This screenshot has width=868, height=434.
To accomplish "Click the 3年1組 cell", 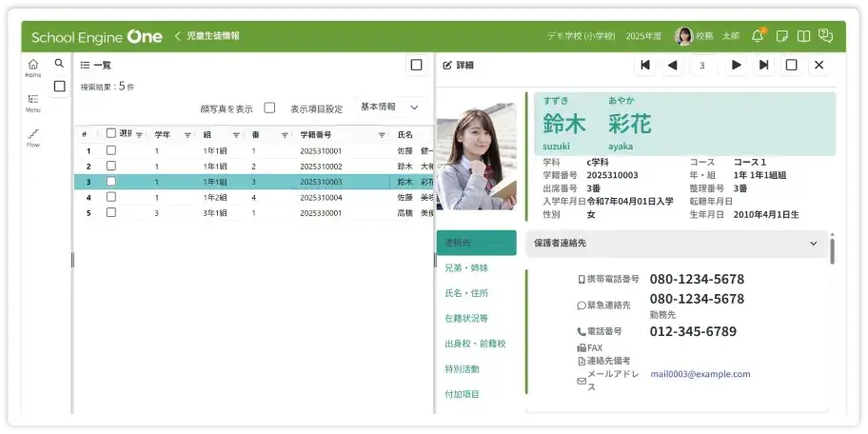I will [x=215, y=212].
